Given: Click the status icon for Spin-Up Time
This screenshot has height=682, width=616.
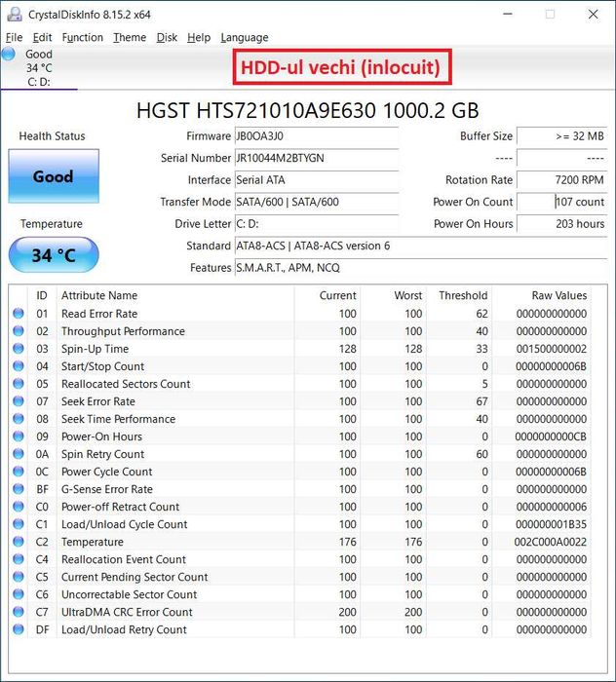Looking at the screenshot, I should click(x=19, y=349).
